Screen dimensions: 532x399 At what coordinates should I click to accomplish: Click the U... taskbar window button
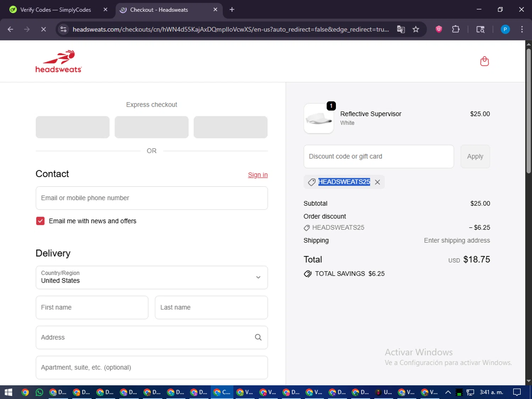pyautogui.click(x=384, y=392)
